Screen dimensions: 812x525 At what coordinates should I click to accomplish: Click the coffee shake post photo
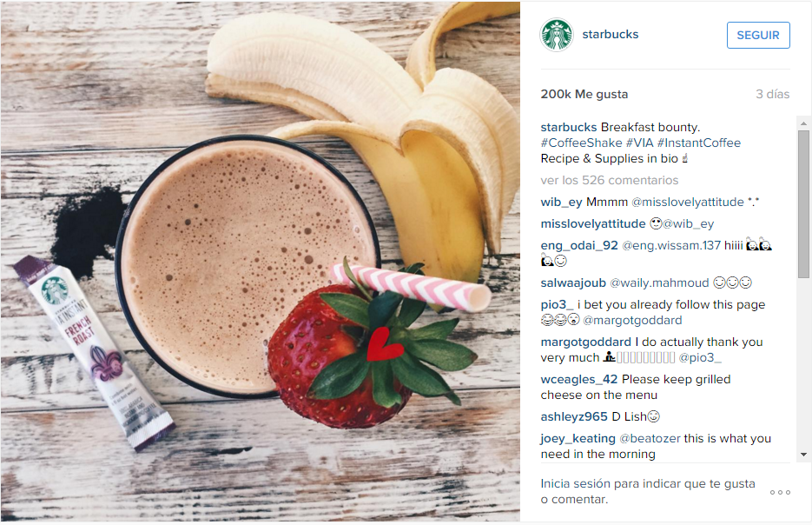point(260,262)
